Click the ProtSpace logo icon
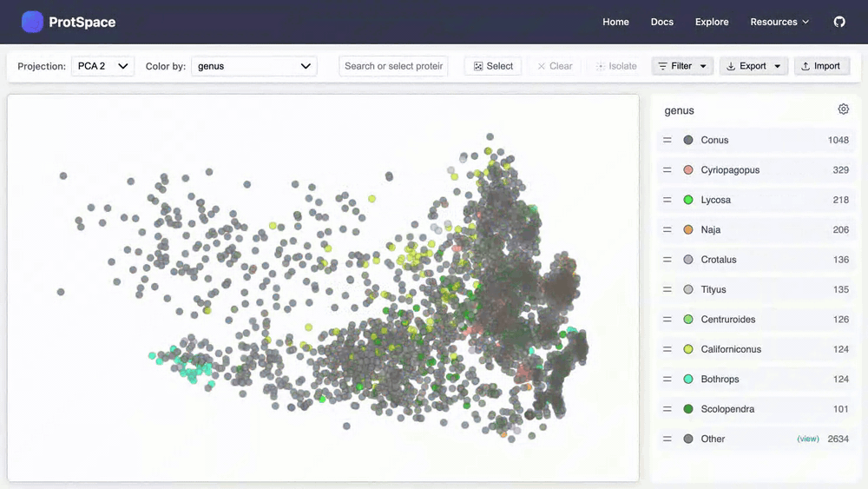This screenshot has height=489, width=868. click(x=32, y=22)
